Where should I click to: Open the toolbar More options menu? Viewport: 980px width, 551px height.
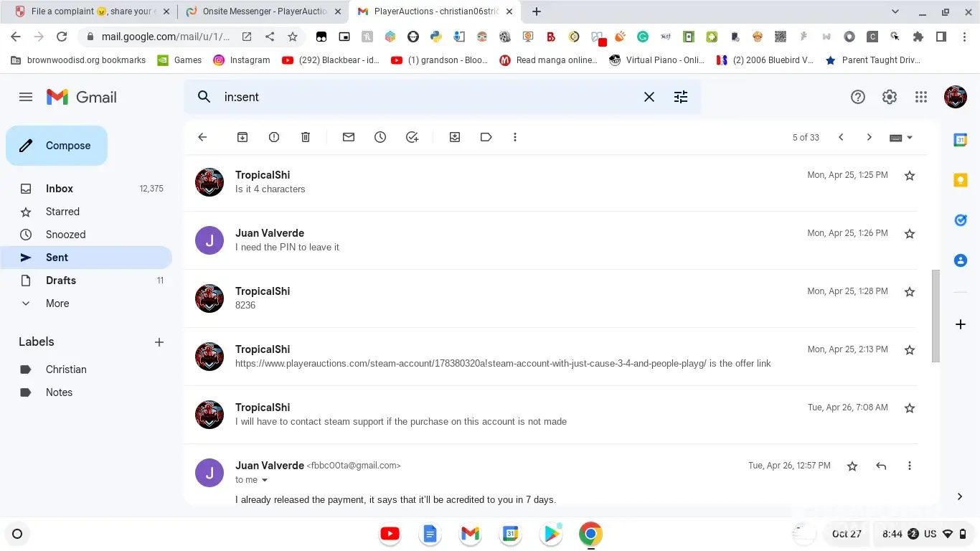point(515,137)
